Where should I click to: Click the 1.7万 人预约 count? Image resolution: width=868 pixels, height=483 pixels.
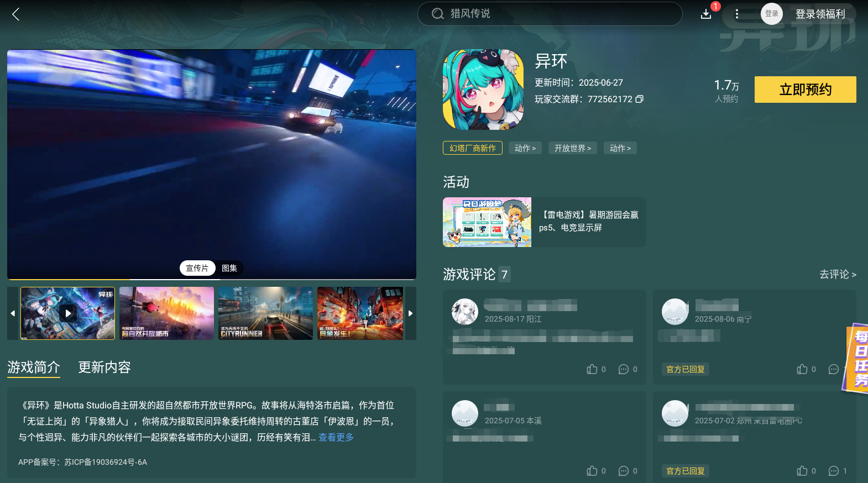pyautogui.click(x=726, y=91)
